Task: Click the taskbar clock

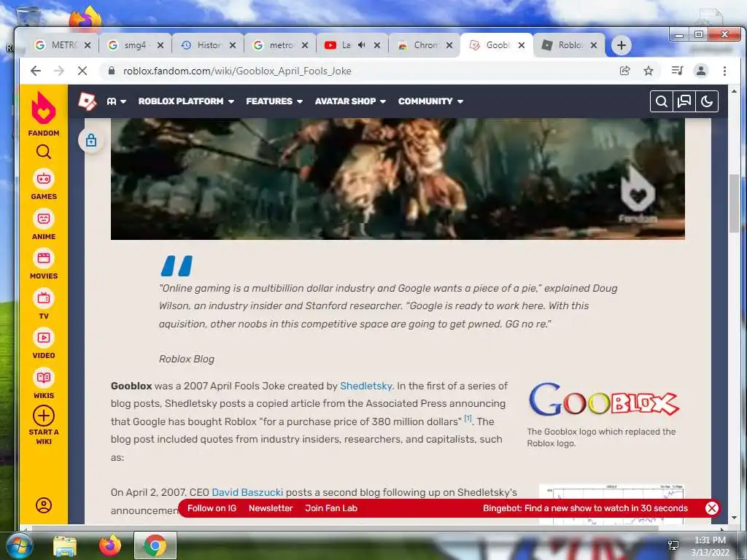Action: [710, 546]
